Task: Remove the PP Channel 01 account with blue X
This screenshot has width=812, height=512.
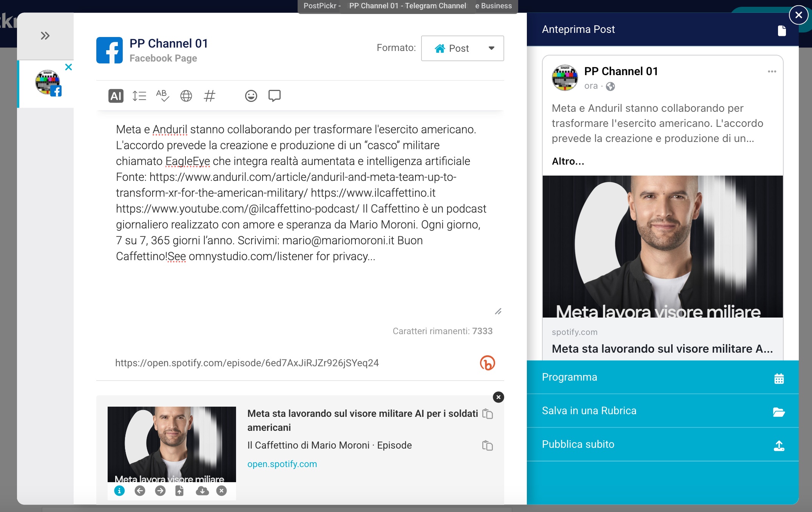Action: click(68, 67)
